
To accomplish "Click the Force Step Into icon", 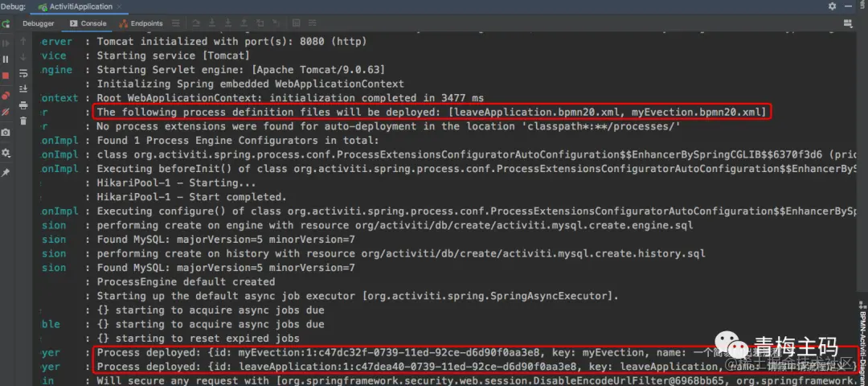I will (228, 23).
